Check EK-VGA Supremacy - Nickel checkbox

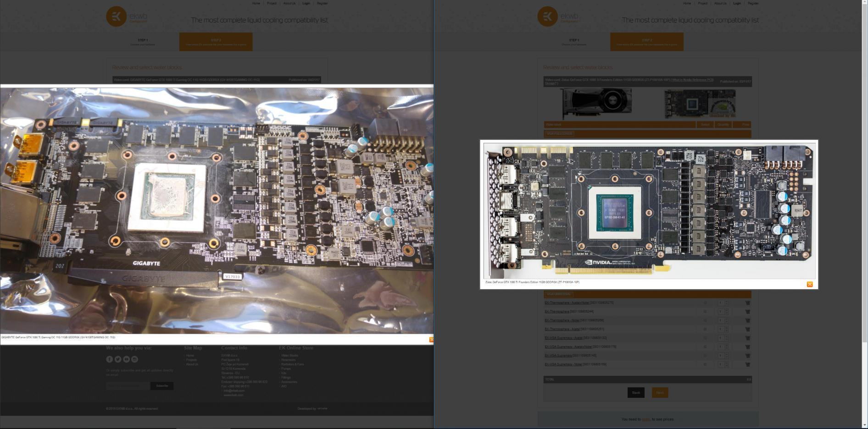705,364
